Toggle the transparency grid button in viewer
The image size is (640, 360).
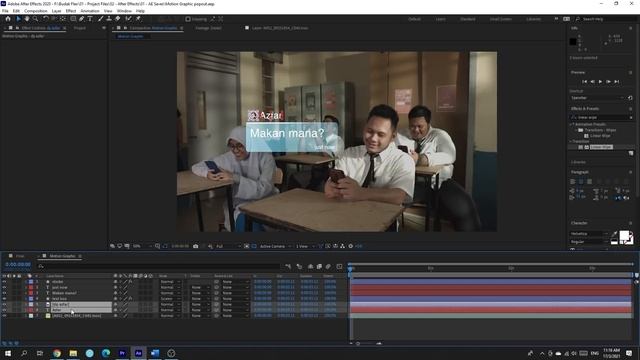253,246
